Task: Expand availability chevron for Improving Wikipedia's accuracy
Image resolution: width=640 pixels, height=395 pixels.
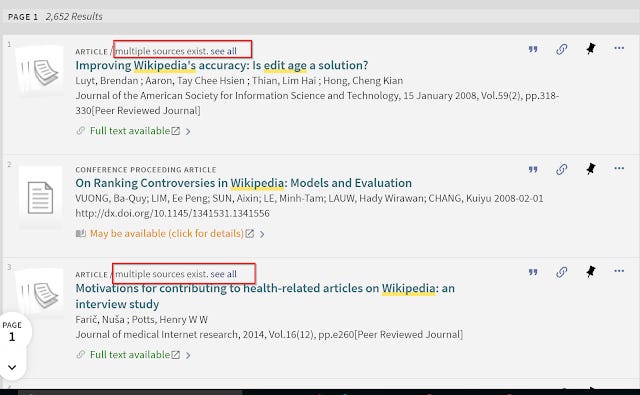Action: coord(188,131)
